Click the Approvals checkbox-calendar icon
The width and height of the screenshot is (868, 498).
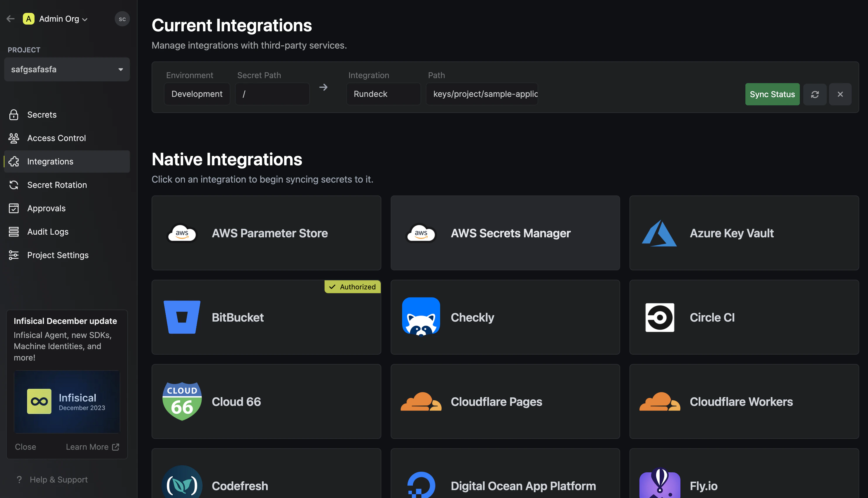pyautogui.click(x=14, y=208)
